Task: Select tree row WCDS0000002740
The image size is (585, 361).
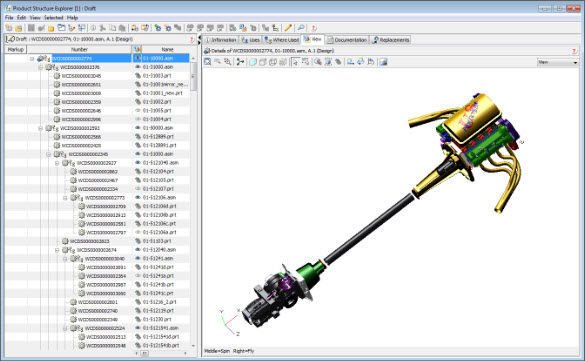Action: tap(97, 310)
